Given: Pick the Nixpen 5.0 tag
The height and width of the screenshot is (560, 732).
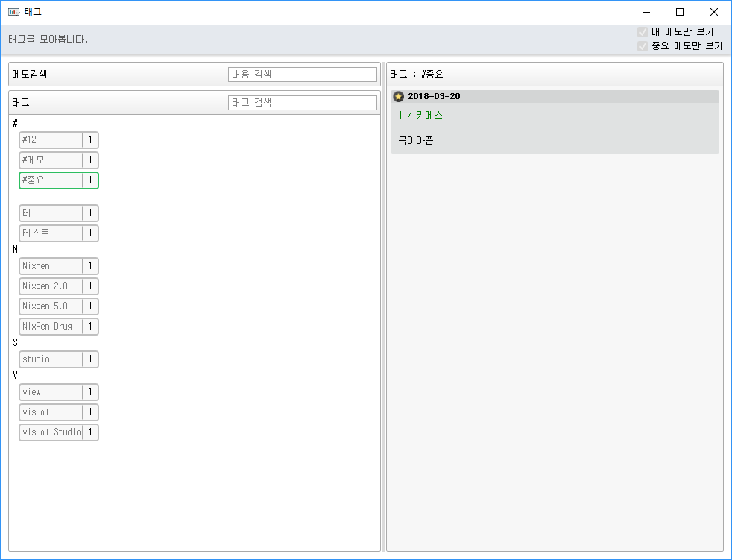Looking at the screenshot, I should click(x=58, y=306).
